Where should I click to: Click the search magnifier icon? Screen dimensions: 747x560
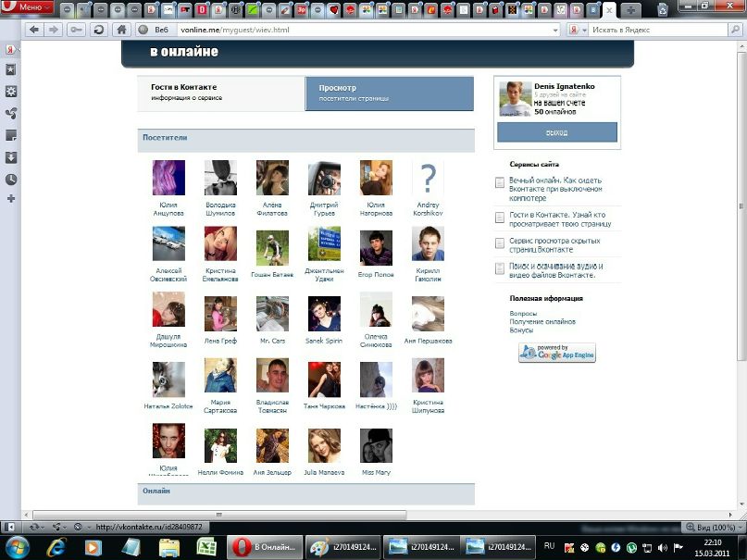[x=735, y=30]
